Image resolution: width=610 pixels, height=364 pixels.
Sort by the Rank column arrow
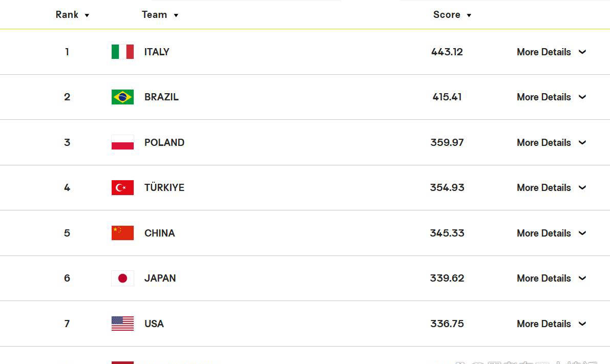point(87,15)
